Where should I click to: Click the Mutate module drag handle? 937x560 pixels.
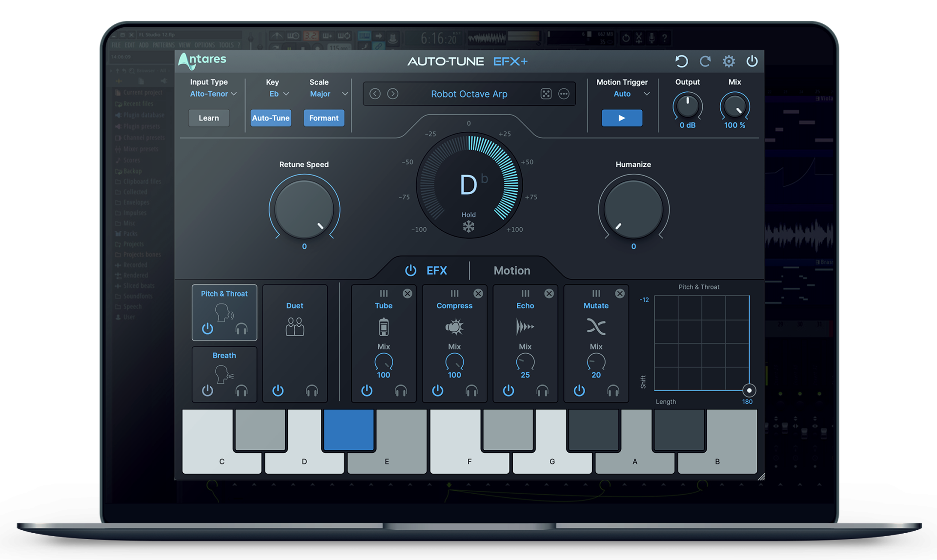[596, 293]
